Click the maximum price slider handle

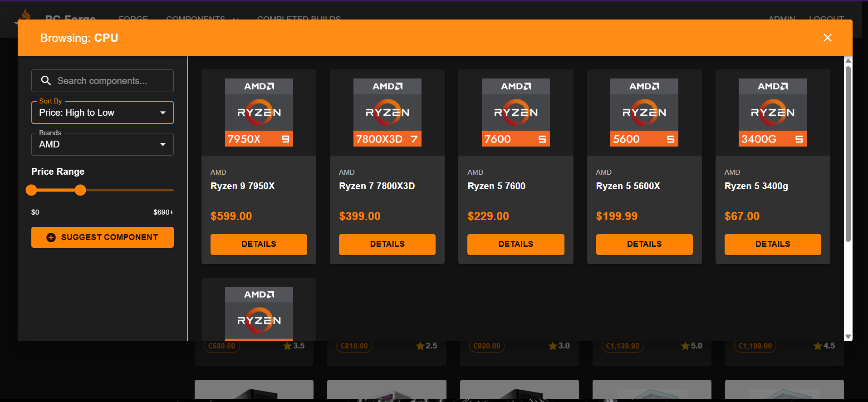click(80, 190)
